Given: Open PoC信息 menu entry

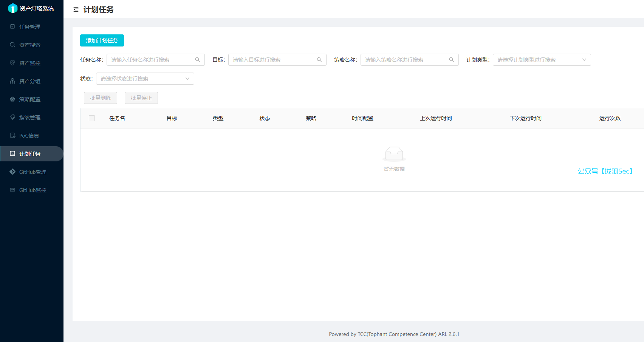Looking at the screenshot, I should [29, 136].
